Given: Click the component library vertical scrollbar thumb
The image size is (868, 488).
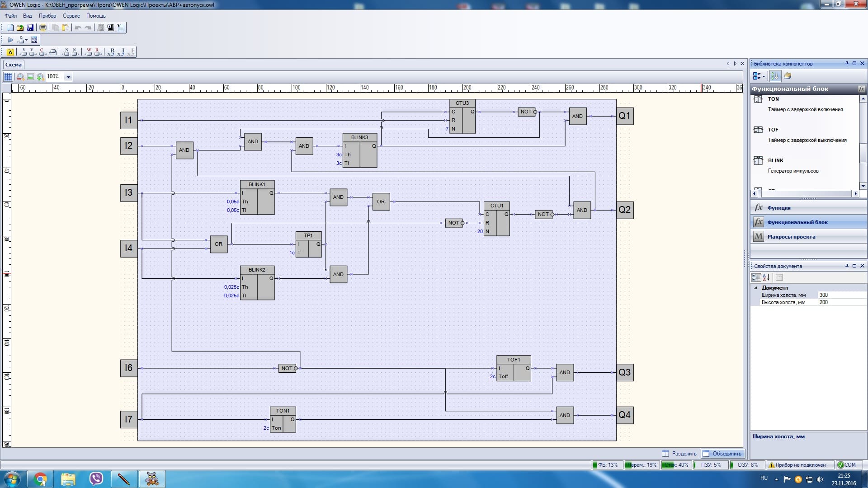Looking at the screenshot, I should (x=863, y=154).
